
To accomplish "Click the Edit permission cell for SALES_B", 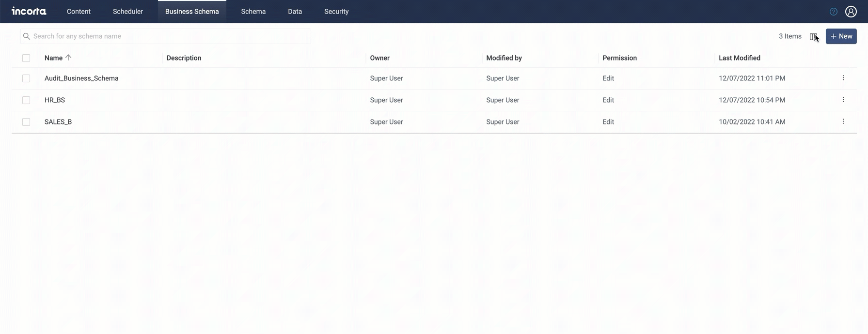I will coord(608,122).
